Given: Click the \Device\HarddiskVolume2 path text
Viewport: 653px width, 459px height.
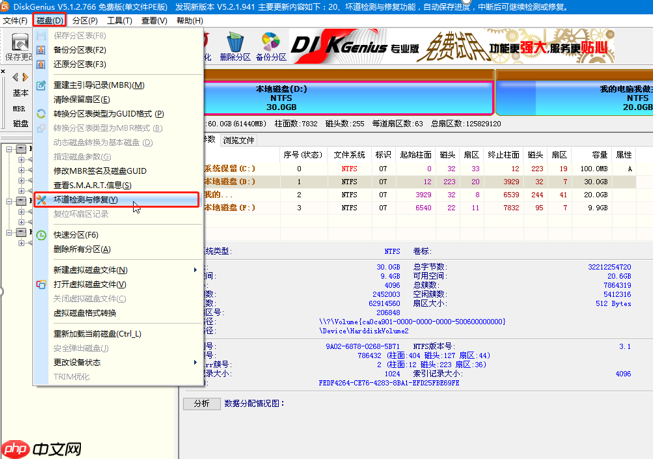Looking at the screenshot, I should [364, 331].
